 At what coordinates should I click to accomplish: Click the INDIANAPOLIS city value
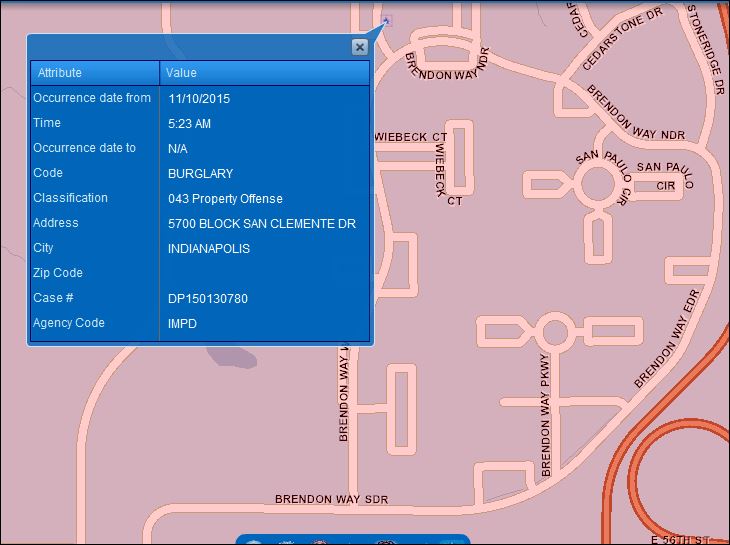click(x=209, y=249)
